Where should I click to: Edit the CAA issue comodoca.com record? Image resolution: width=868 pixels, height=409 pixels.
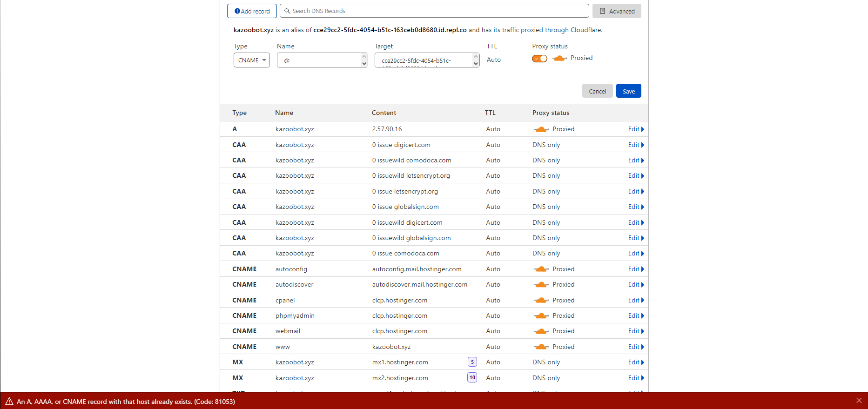636,253
